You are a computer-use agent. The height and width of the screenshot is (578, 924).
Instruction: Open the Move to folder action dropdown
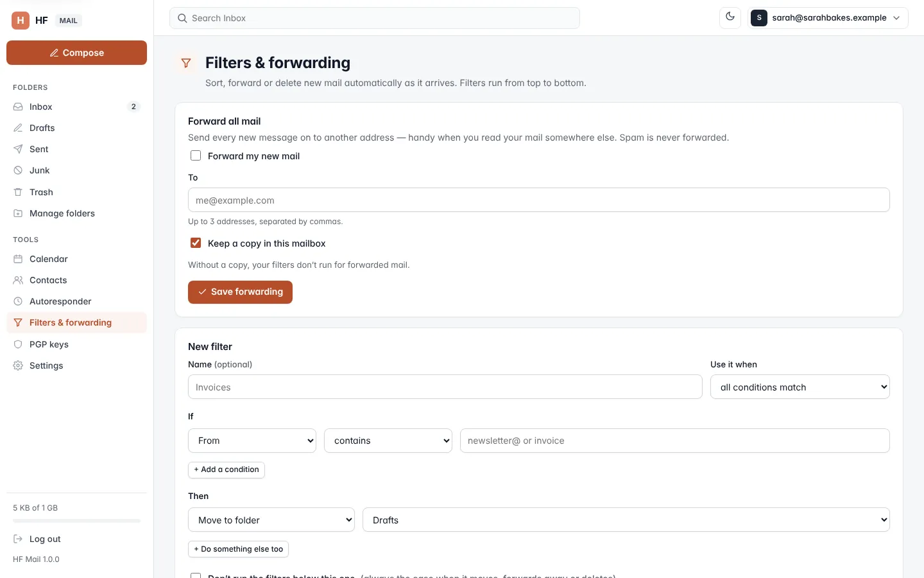[x=271, y=520]
